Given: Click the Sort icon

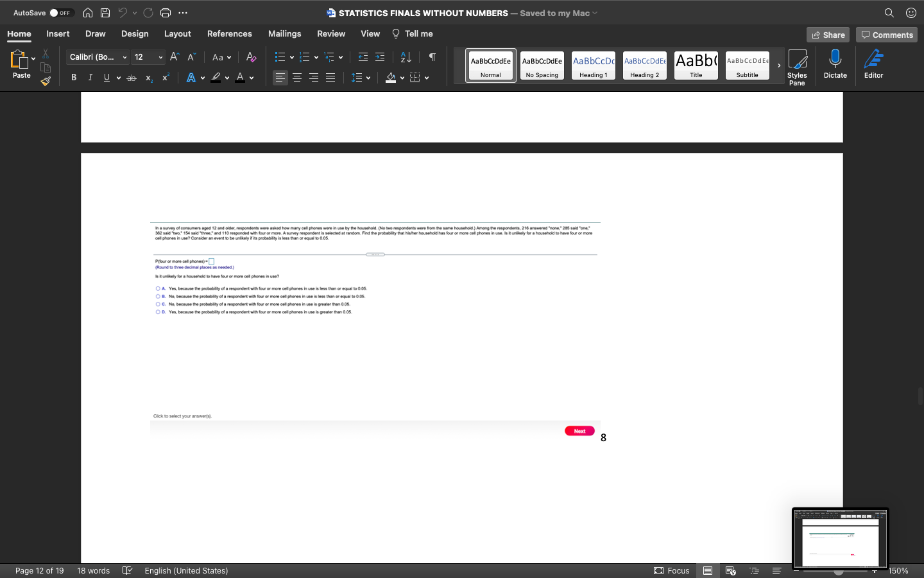Looking at the screenshot, I should [406, 57].
